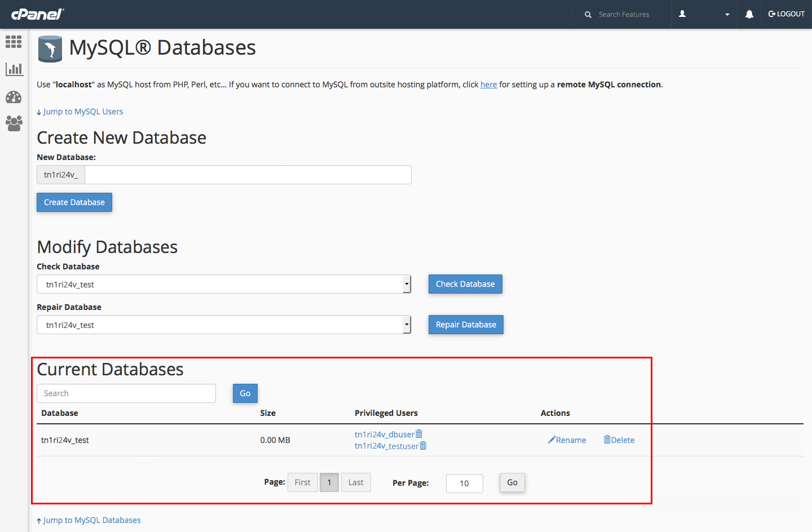Open the statistics bar chart icon in sidebar
This screenshot has width=812, height=532.
coord(14,69)
